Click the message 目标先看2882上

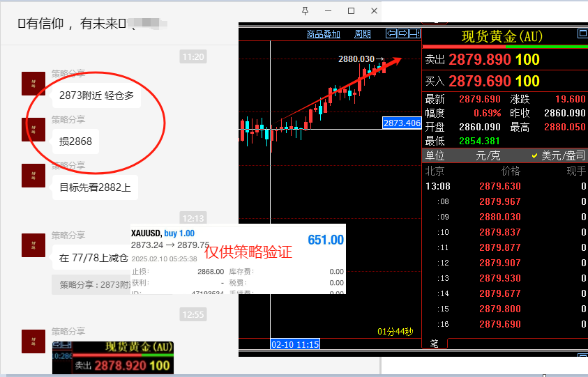(x=95, y=187)
